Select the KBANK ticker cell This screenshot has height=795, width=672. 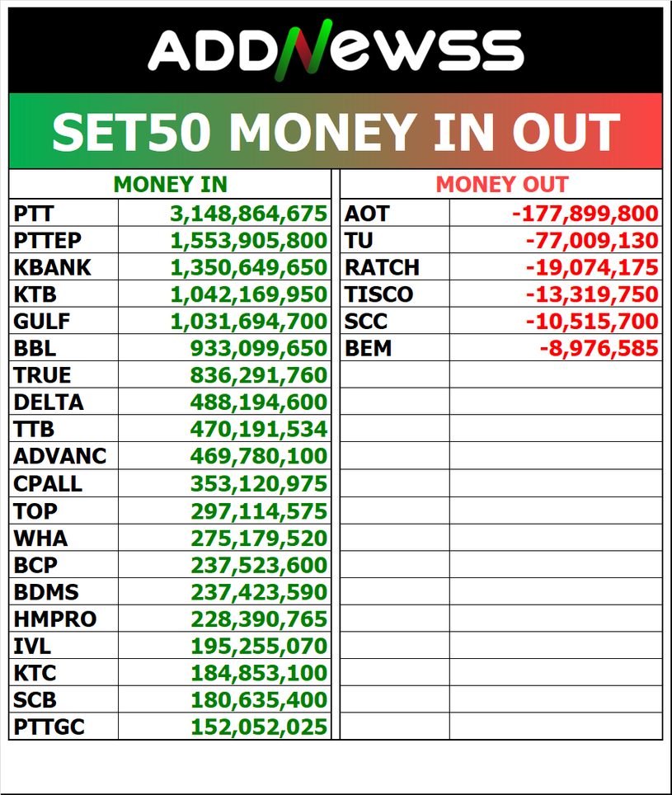52,268
